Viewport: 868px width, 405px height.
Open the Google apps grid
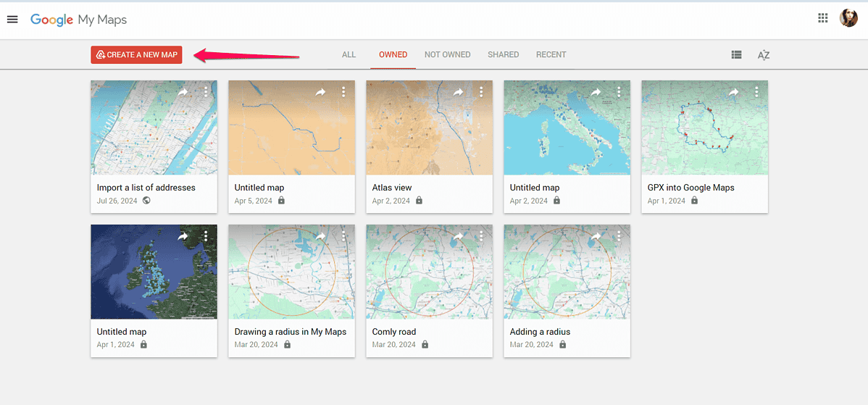click(822, 19)
